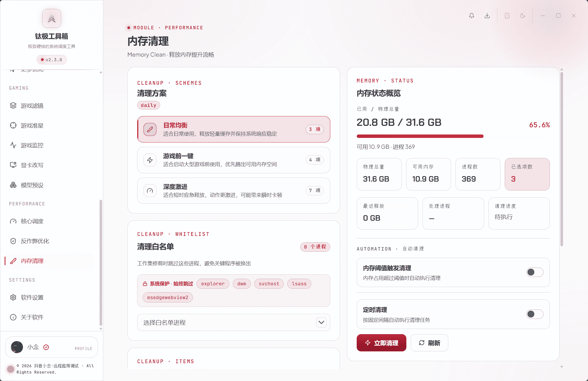Screen dimensions: 588x381
Task: Click 核心调度 gauge icon
Action: [13, 221]
